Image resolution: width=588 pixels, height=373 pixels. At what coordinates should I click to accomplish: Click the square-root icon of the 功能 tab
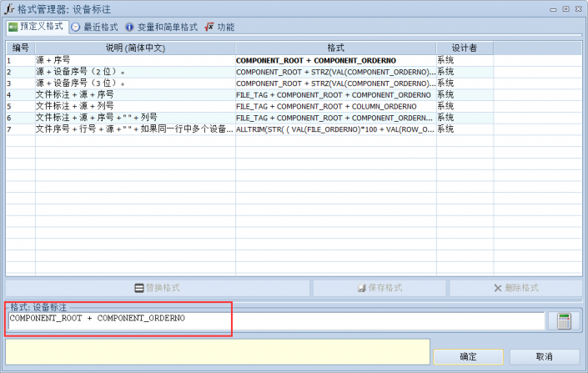(x=209, y=27)
